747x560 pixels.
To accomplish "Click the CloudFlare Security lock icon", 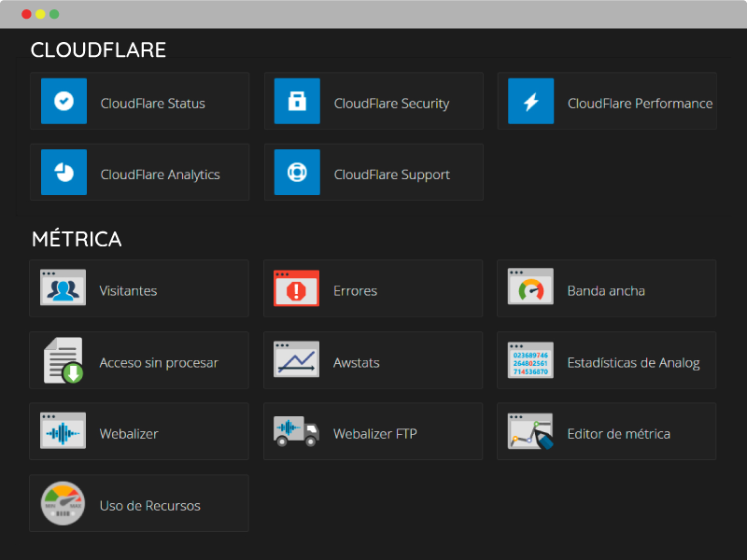I will (297, 101).
